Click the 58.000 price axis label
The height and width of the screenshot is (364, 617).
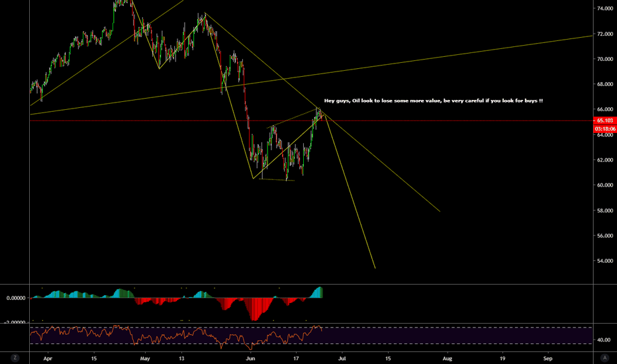[605, 210]
